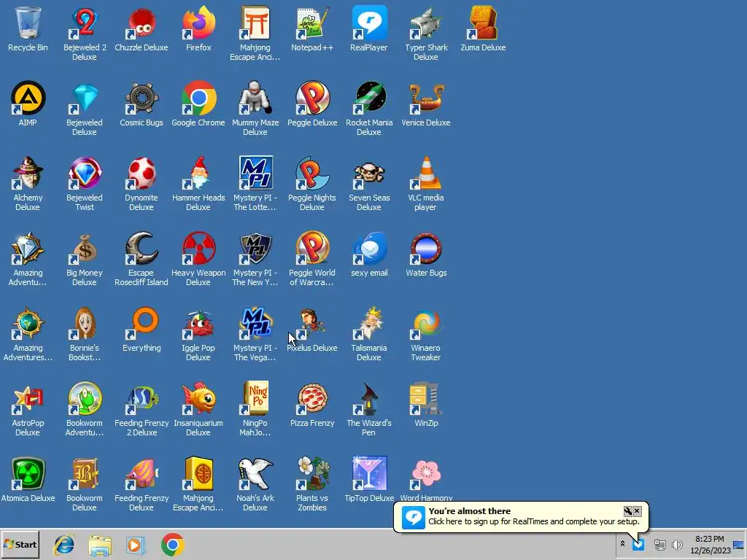This screenshot has height=560, width=747.
Task: Click the RealTimes sign-up balloon message
Action: click(x=533, y=521)
